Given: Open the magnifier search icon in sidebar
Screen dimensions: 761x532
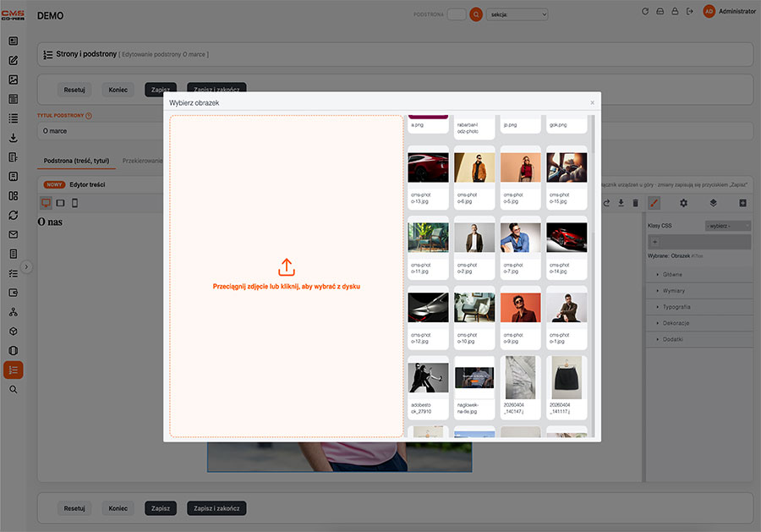Looking at the screenshot, I should pos(13,389).
